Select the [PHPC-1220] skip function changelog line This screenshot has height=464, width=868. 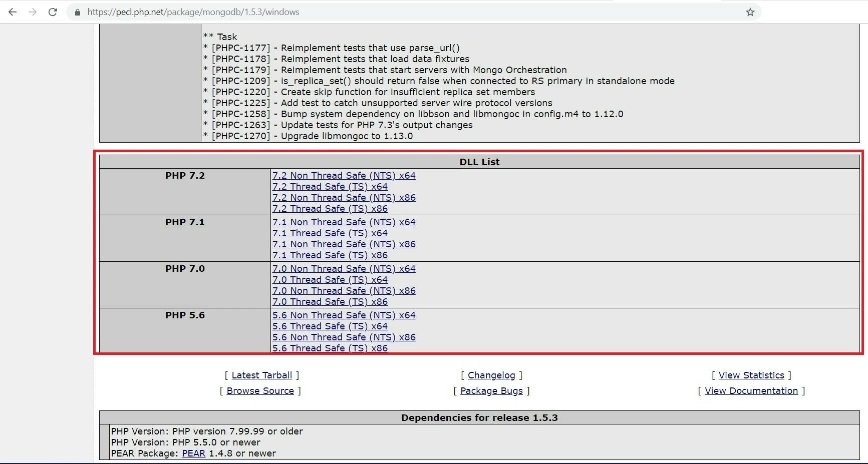pyautogui.click(x=369, y=92)
